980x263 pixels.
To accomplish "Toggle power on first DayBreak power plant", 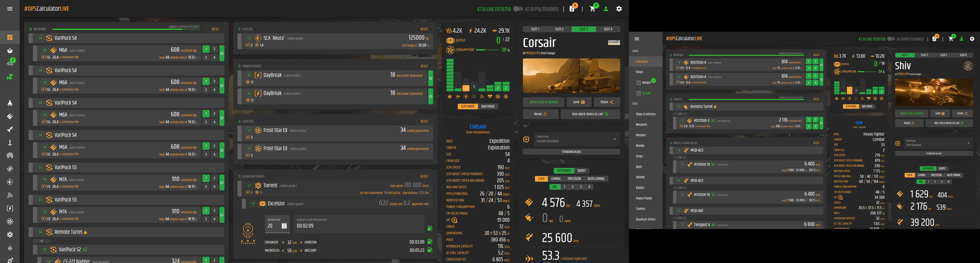I will [431, 78].
